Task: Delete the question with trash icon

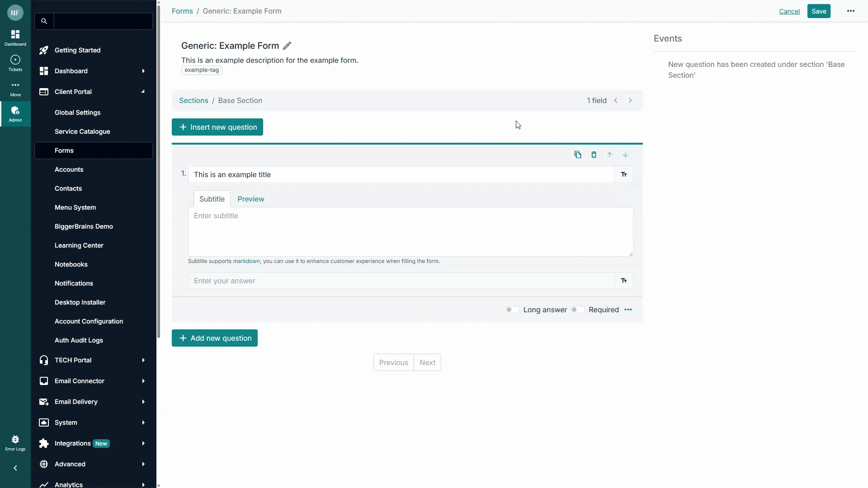Action: (594, 155)
